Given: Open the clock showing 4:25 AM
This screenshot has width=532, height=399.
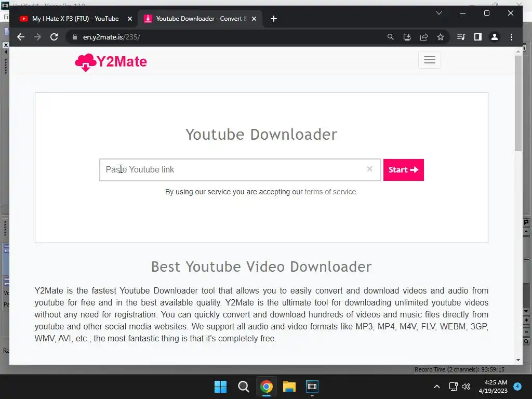Looking at the screenshot, I should [493, 387].
